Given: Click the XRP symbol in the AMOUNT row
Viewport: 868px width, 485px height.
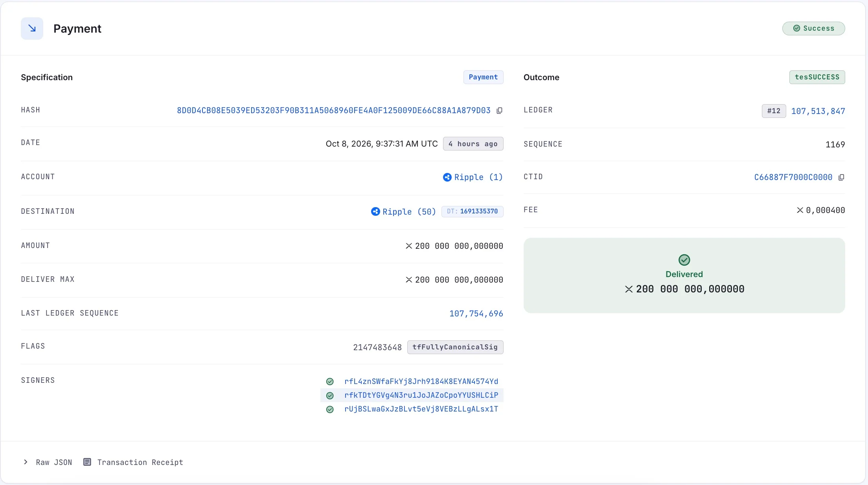Looking at the screenshot, I should [x=409, y=246].
